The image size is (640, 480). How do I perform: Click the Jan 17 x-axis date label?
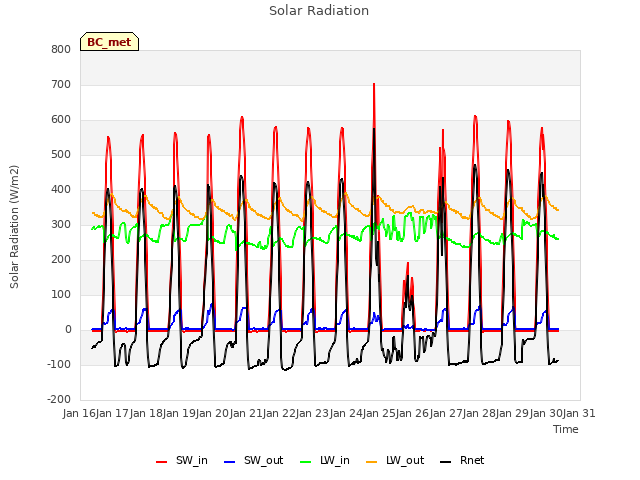pyautogui.click(x=113, y=413)
